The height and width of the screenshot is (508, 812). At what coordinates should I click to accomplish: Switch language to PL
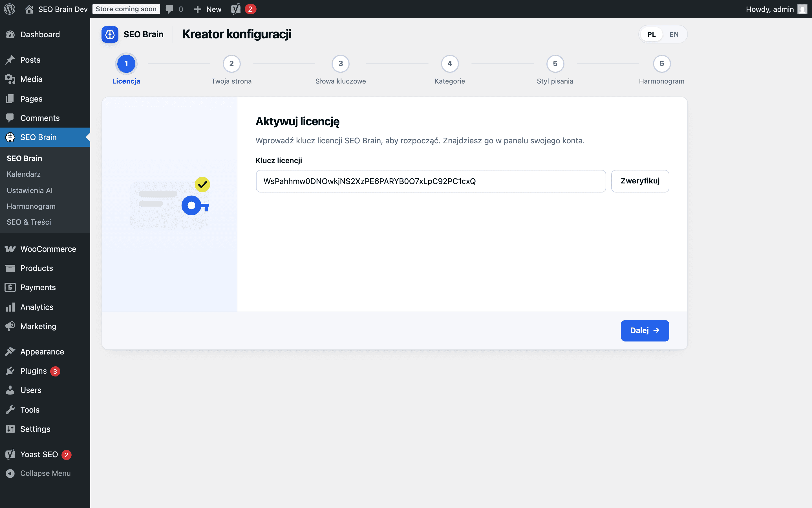(x=651, y=34)
